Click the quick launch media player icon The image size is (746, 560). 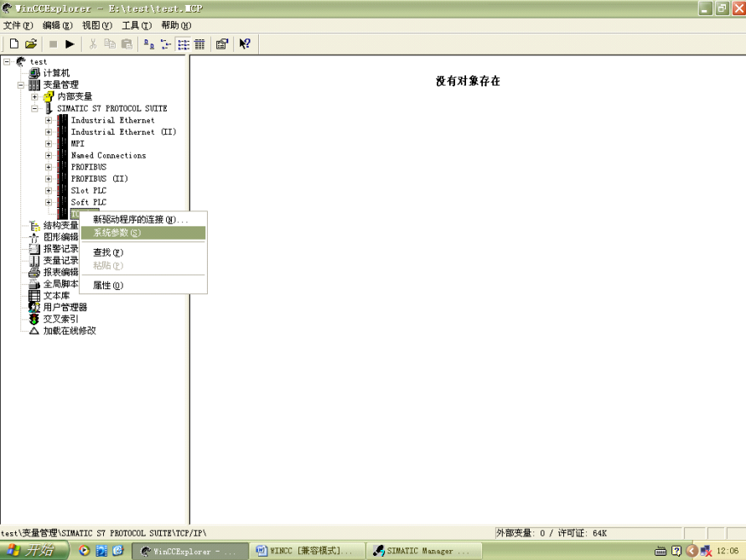coord(84,551)
